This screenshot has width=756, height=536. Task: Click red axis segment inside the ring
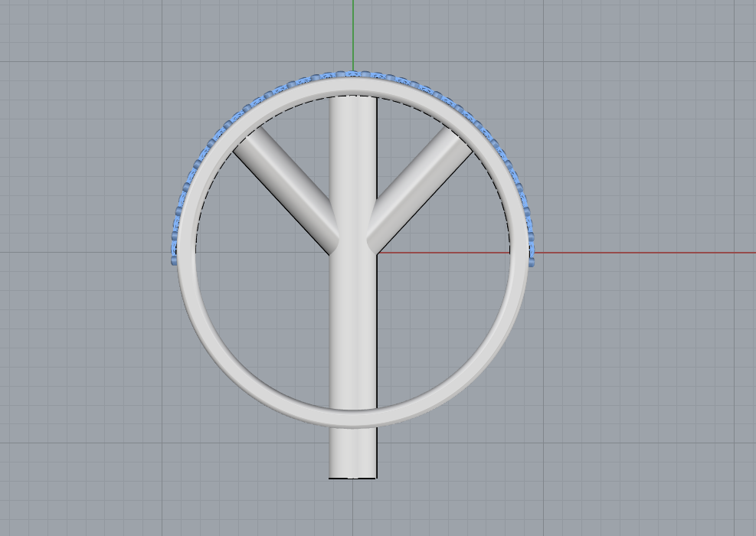coord(443,252)
